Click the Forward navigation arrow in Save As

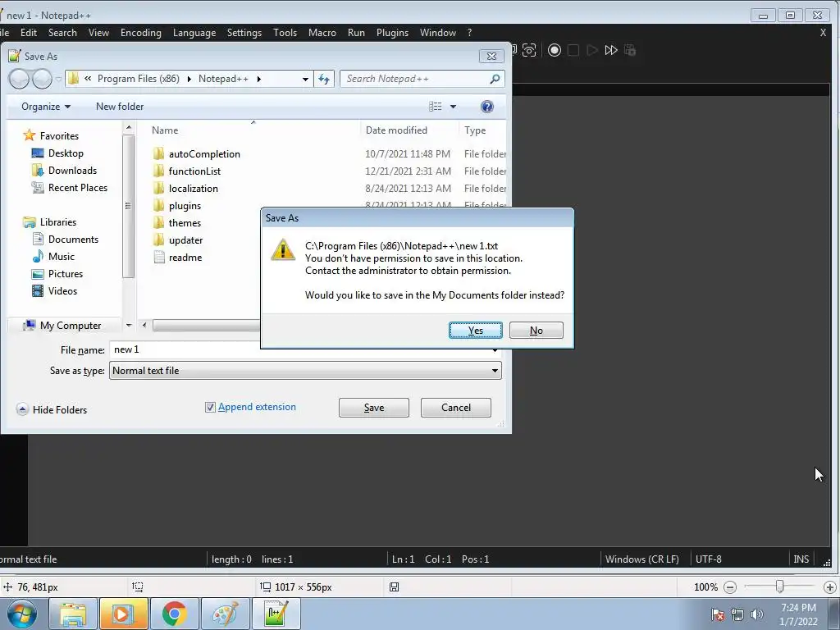(42, 80)
